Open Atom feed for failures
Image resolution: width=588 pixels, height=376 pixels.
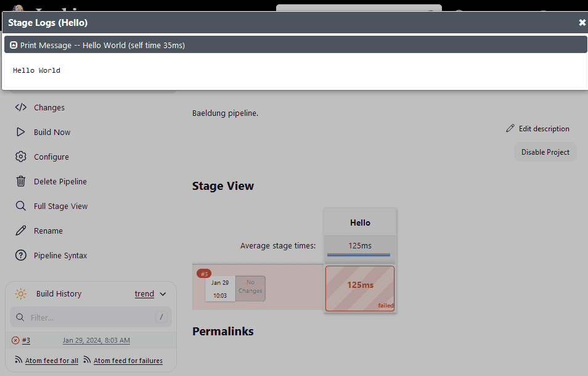pos(128,361)
